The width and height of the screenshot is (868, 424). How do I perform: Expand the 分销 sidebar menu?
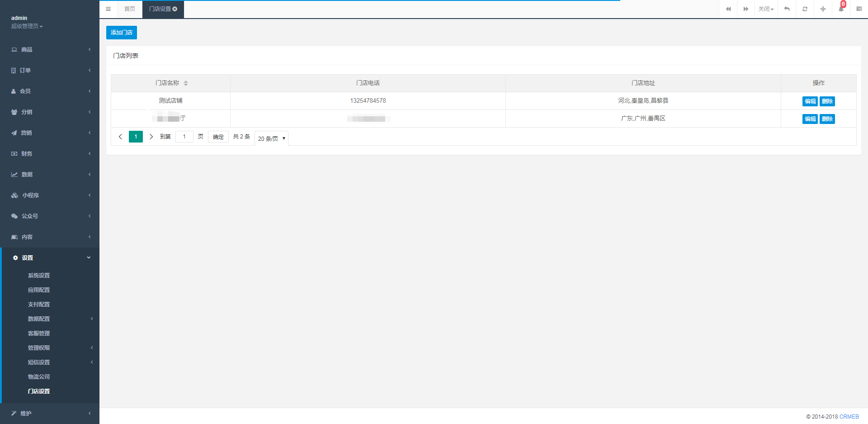pos(50,112)
